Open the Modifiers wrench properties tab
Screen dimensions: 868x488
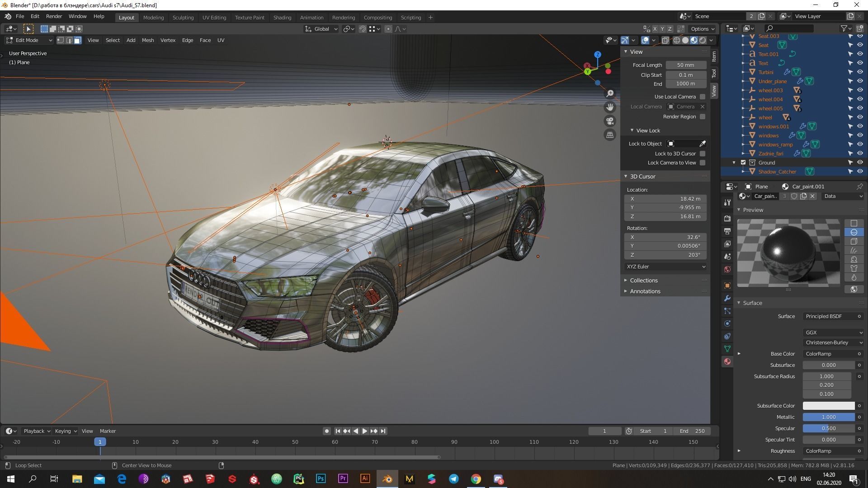[727, 298]
